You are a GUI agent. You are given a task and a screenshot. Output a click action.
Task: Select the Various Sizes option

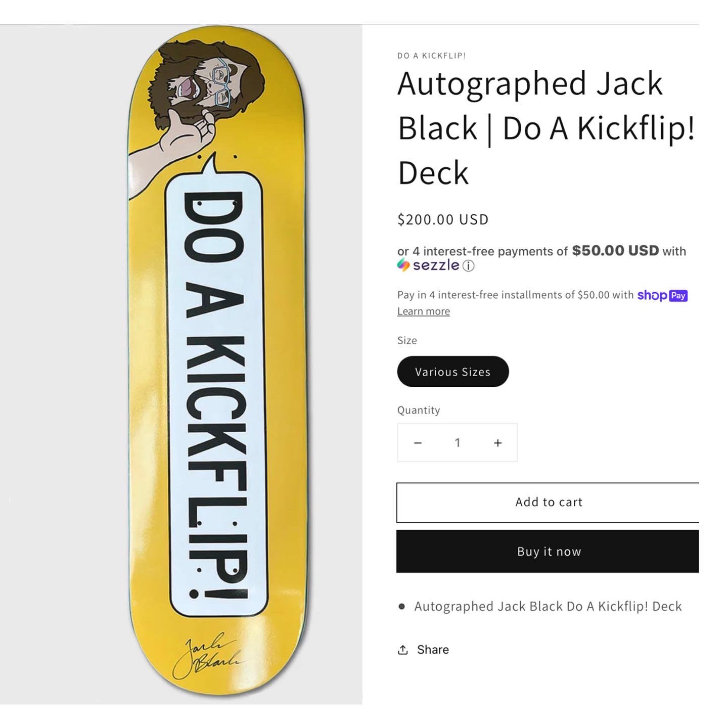pos(452,372)
